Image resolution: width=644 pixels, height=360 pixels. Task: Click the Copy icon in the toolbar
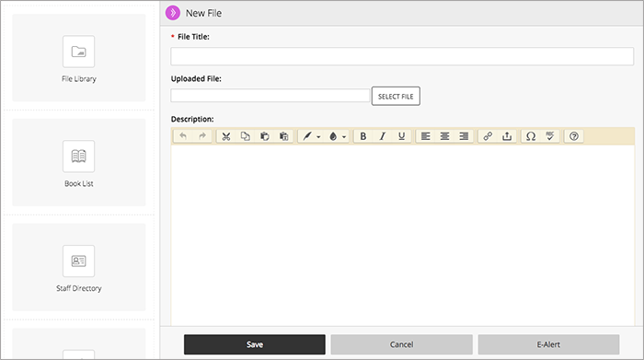(246, 136)
